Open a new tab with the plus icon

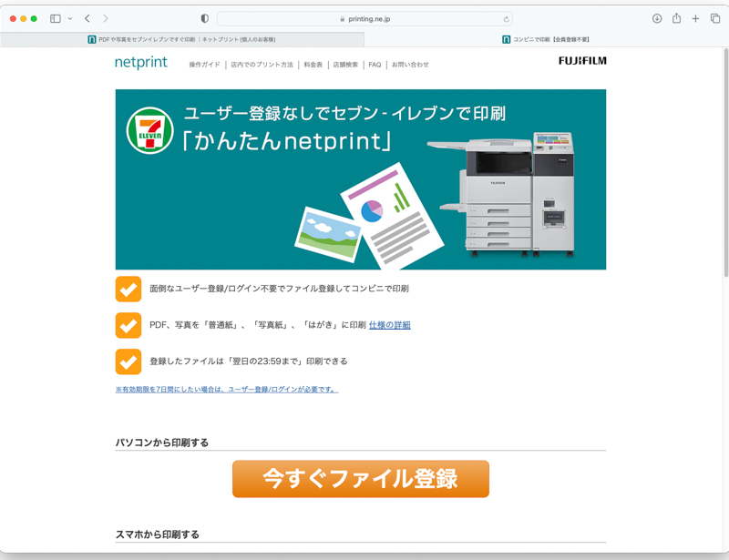click(x=695, y=17)
